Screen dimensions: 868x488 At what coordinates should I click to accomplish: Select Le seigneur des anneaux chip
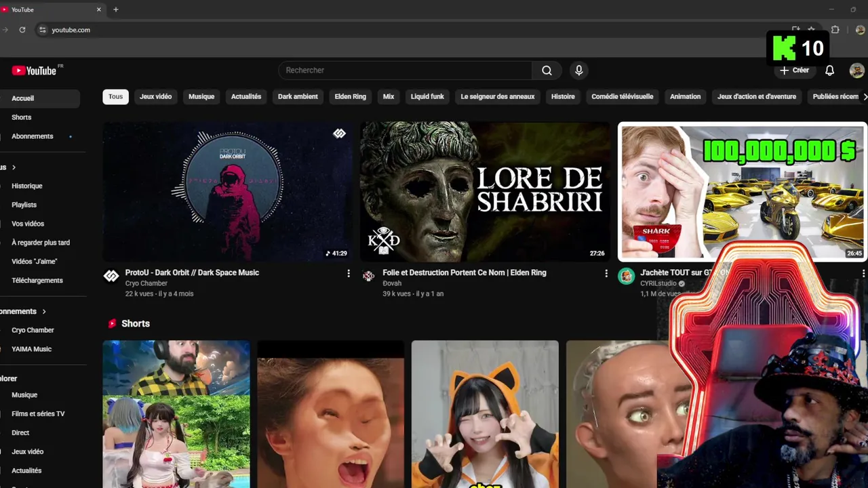498,97
